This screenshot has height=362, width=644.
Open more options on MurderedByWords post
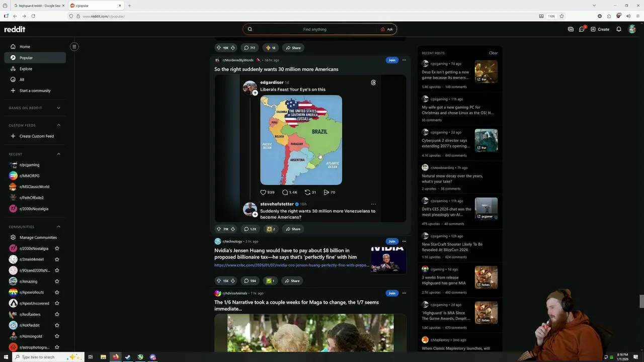coord(404,60)
